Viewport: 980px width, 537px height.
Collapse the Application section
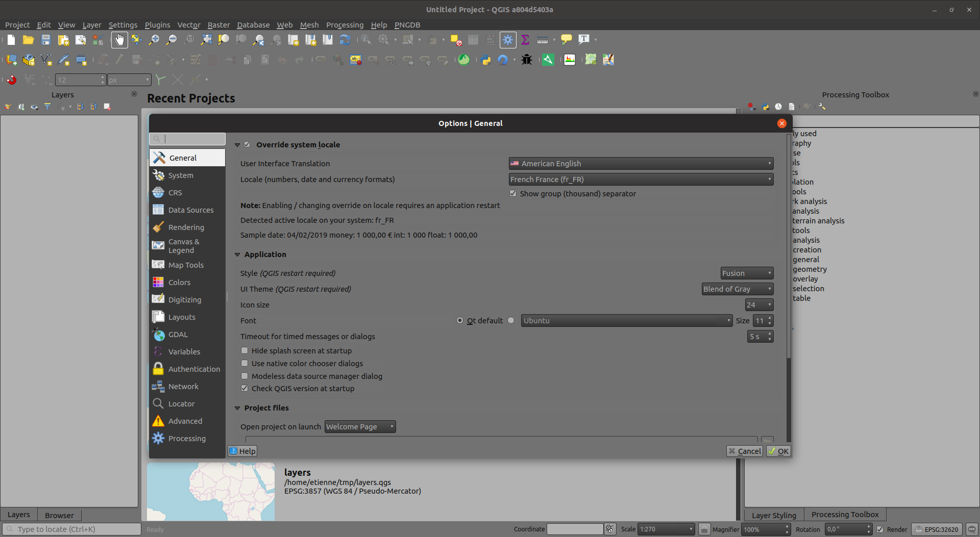coord(237,254)
